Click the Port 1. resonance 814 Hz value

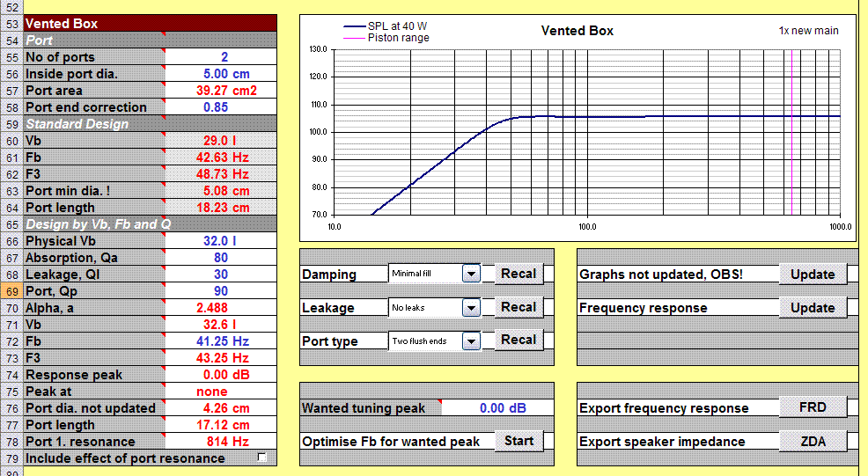click(x=221, y=442)
